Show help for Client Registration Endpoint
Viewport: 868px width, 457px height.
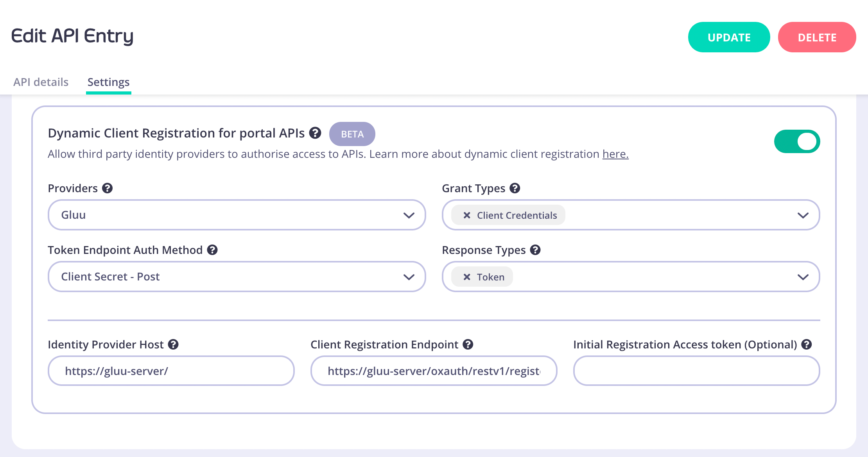coord(468,345)
